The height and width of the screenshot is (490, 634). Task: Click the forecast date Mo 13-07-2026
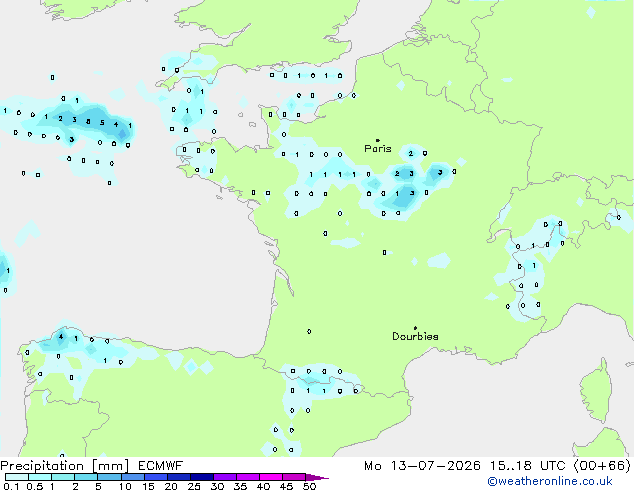pyautogui.click(x=423, y=466)
